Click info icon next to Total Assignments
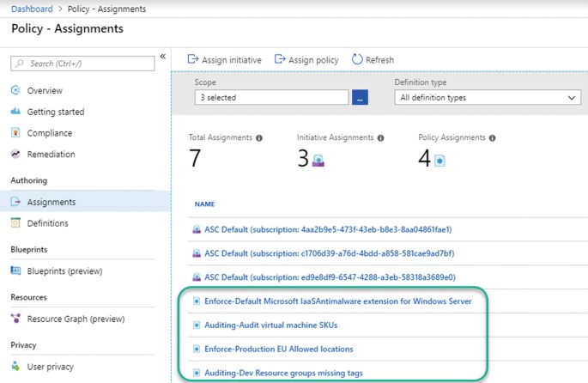Image resolution: width=588 pixels, height=383 pixels. pyautogui.click(x=259, y=138)
